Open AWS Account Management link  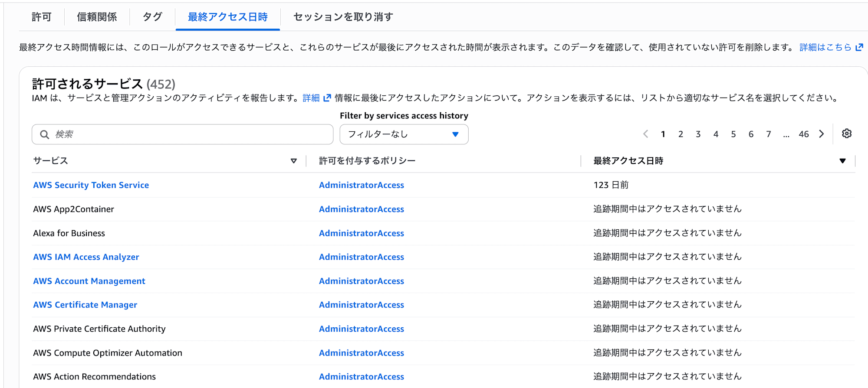[x=89, y=281]
